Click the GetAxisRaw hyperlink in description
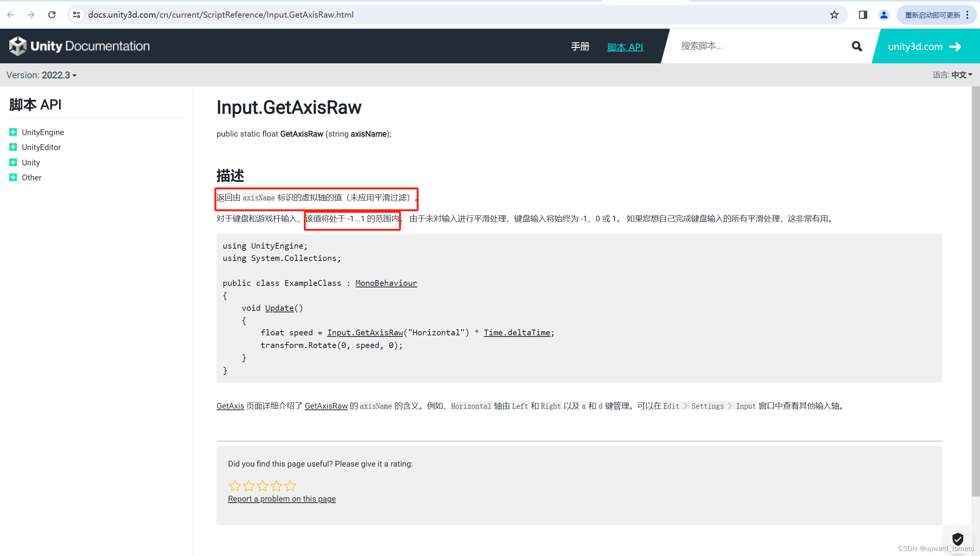Image resolution: width=980 pixels, height=556 pixels. (x=326, y=405)
